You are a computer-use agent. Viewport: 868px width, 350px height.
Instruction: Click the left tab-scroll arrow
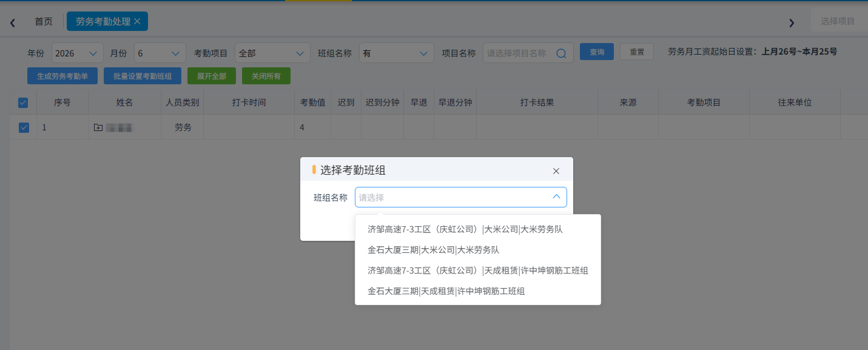pos(12,22)
